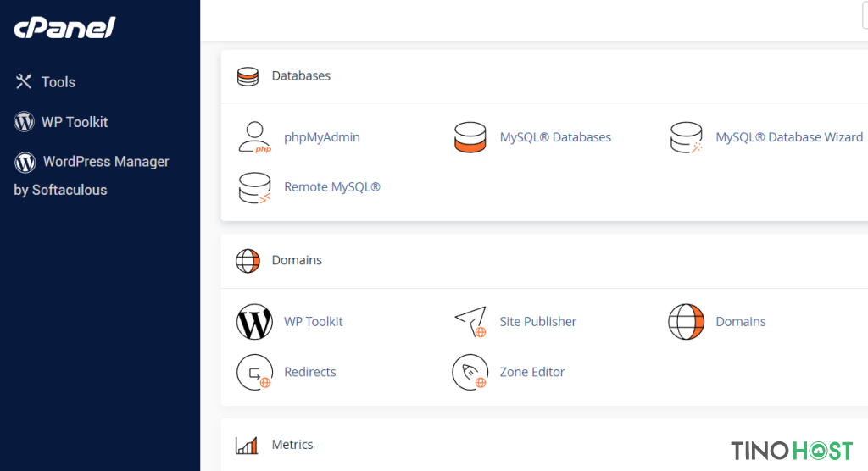868x471 pixels.
Task: Open the Remote MySQL® link
Action: [332, 187]
